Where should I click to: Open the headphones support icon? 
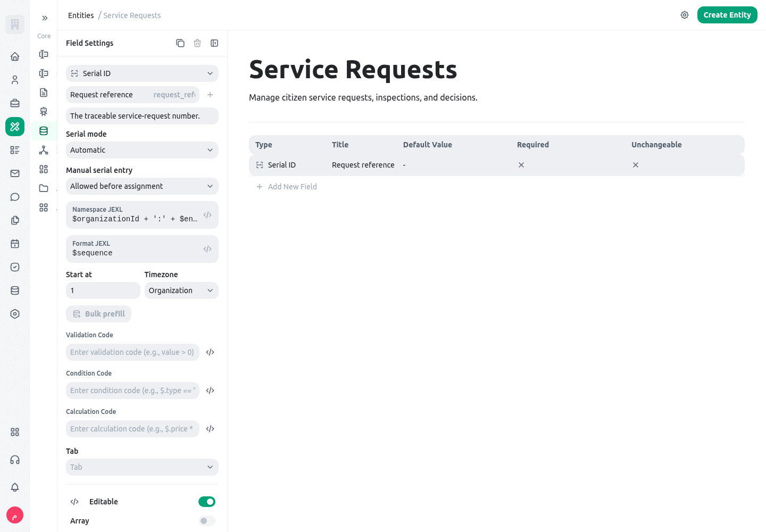[15, 460]
